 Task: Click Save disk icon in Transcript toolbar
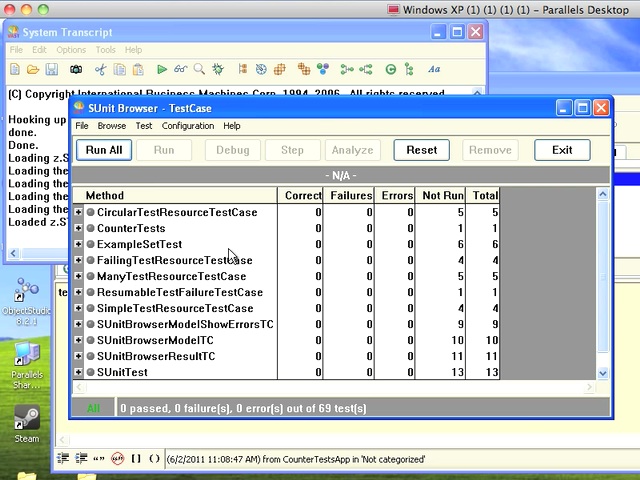pos(52,69)
